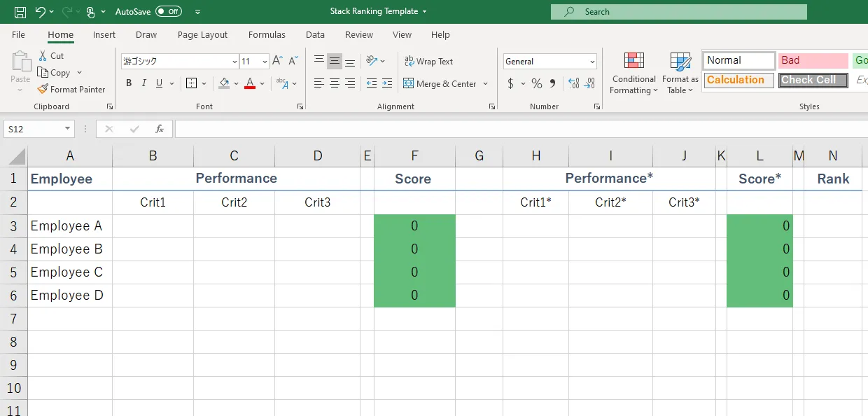Viewport: 868px width, 416px height.
Task: Open the font name dropdown
Action: click(234, 62)
